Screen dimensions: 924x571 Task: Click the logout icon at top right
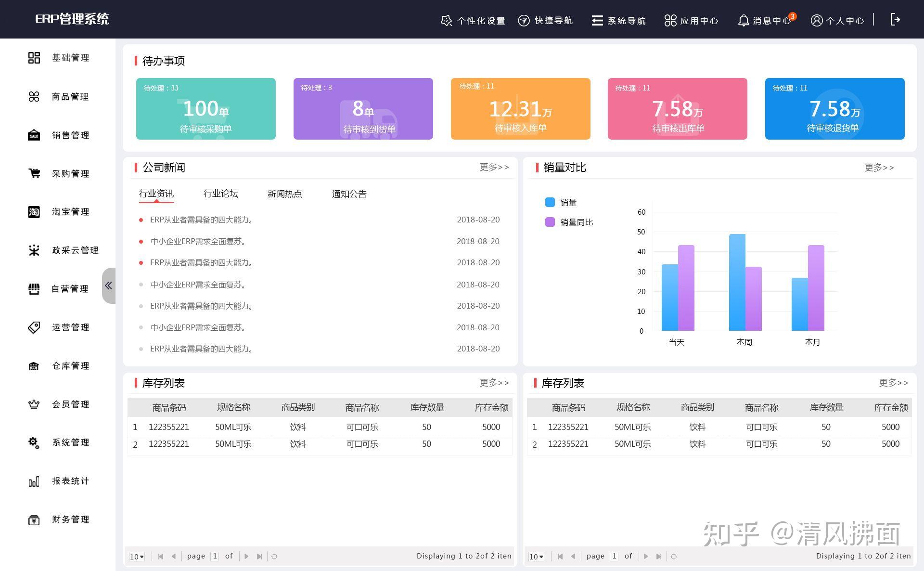pyautogui.click(x=896, y=20)
